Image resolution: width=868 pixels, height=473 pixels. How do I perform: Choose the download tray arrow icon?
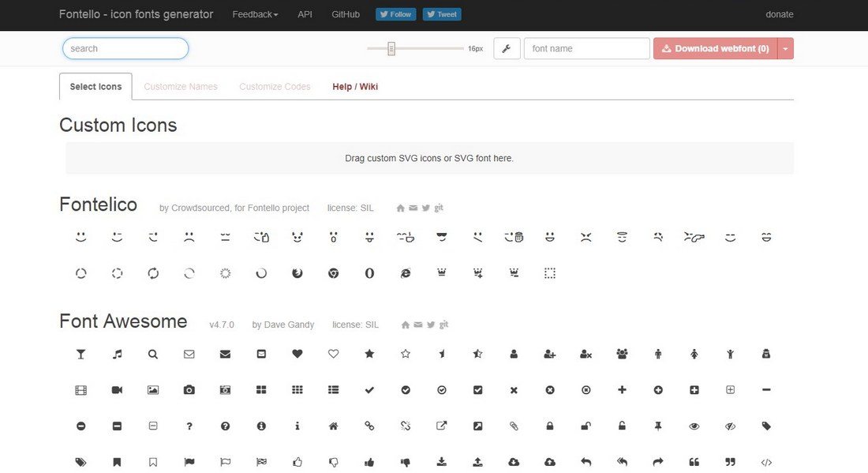pos(441,462)
